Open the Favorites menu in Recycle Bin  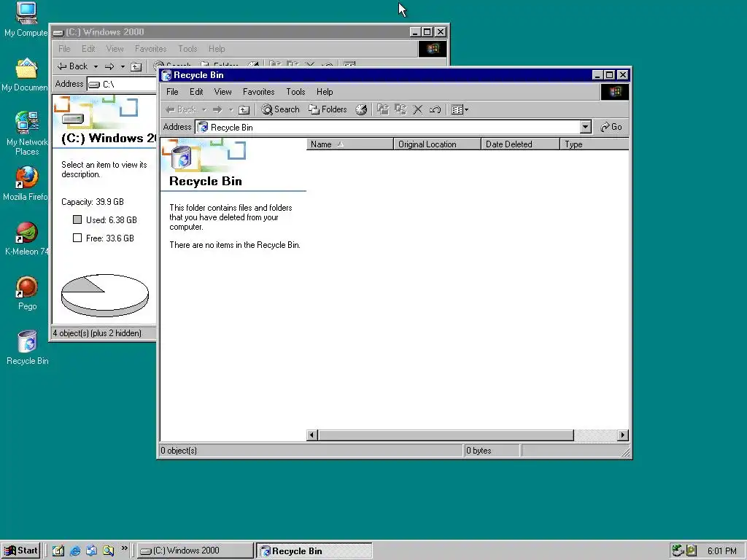point(259,92)
